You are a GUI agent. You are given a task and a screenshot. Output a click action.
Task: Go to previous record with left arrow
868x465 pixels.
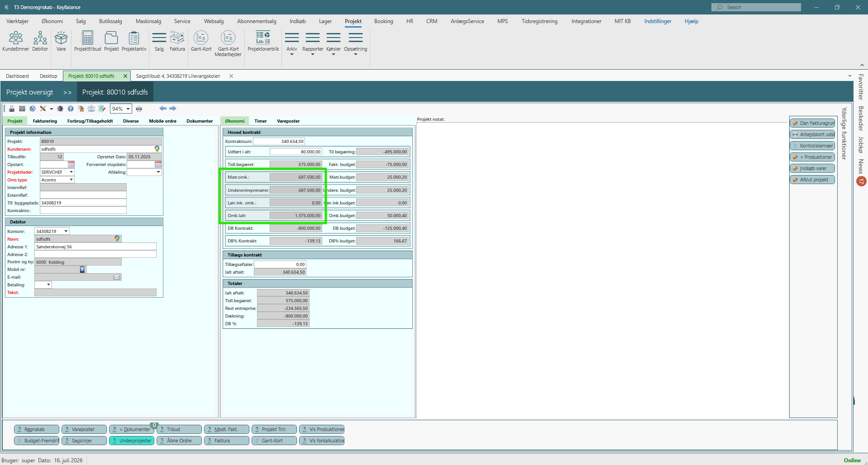(x=163, y=109)
